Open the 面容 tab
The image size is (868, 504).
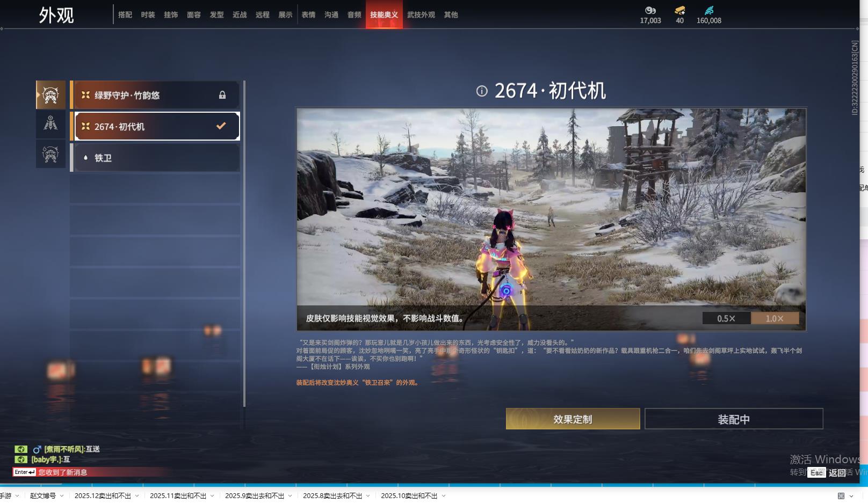[x=194, y=15]
